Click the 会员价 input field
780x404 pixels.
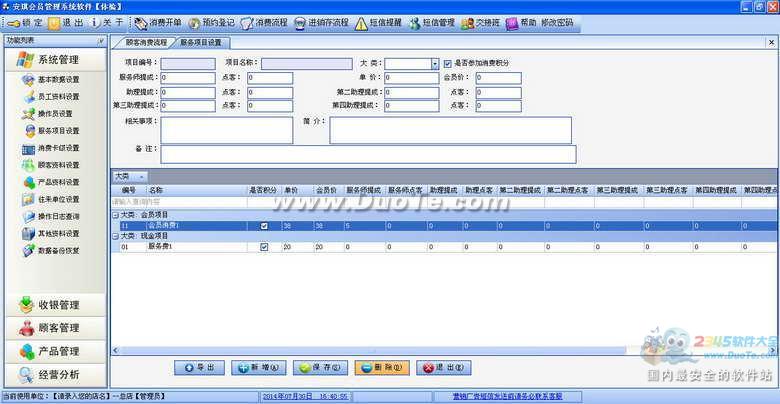point(498,78)
